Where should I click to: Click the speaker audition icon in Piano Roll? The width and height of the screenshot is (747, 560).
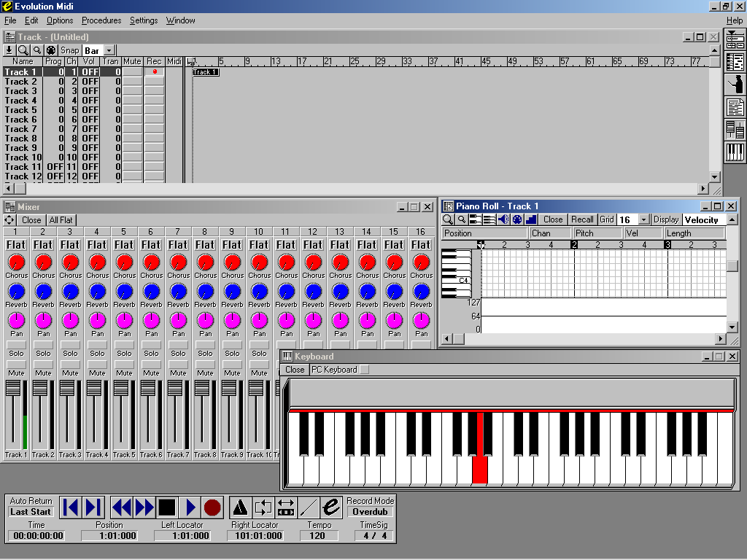pyautogui.click(x=504, y=219)
